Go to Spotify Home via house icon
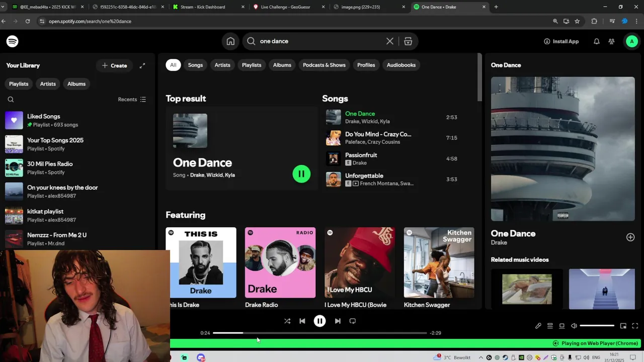 coord(230,41)
